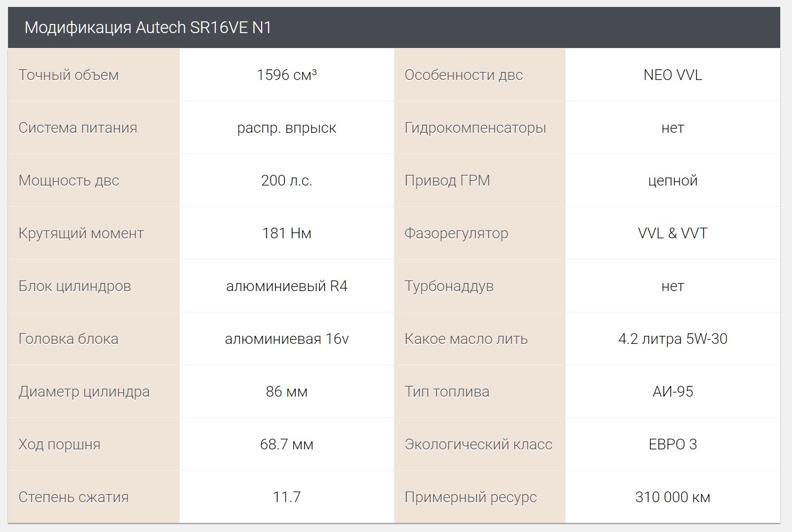
Task: Click the value "цепной"
Action: [673, 181]
